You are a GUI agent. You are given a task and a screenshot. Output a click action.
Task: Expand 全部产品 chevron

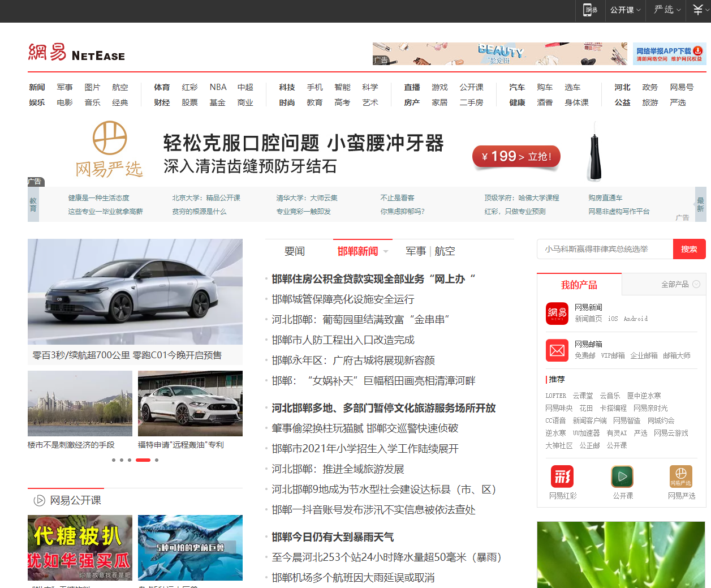coord(696,284)
